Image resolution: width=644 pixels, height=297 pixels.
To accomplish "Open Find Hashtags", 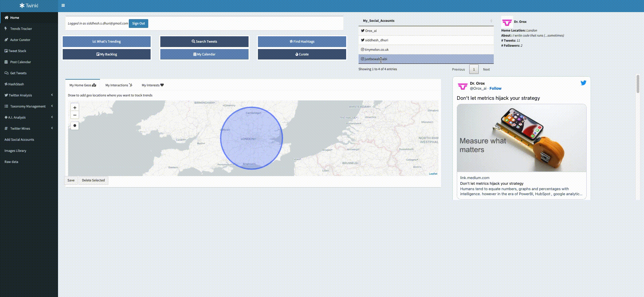I will point(302,42).
